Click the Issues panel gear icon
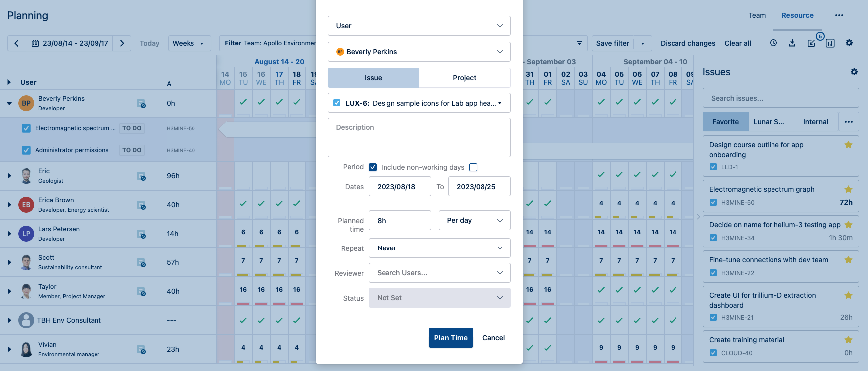This screenshot has width=868, height=371. 854,72
